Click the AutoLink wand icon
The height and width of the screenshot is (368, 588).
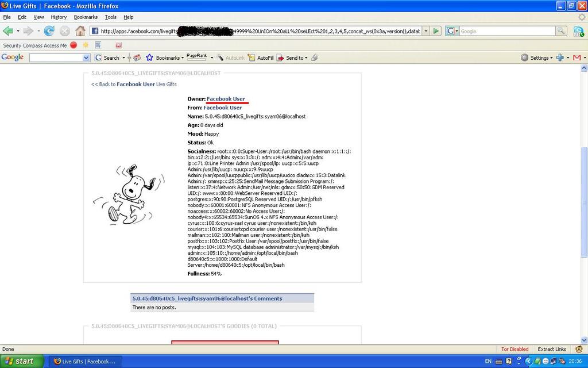coord(220,57)
